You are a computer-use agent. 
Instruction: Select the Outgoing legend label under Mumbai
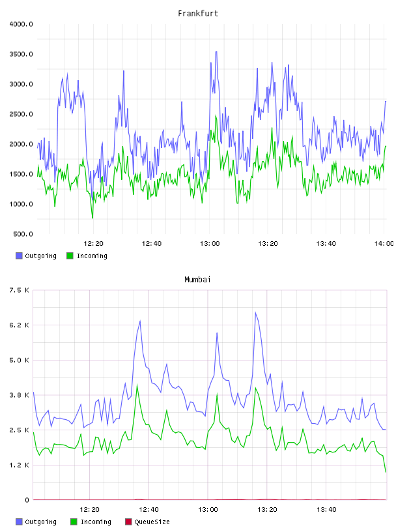click(40, 522)
